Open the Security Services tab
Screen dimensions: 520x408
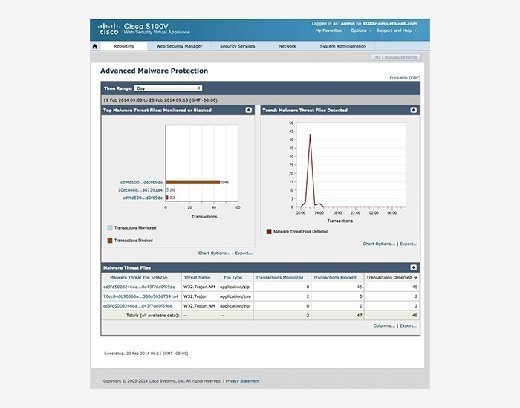[237, 46]
